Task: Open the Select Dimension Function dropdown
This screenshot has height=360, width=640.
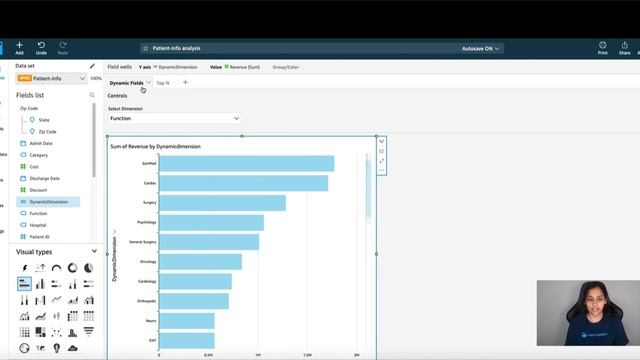Action: click(x=174, y=118)
